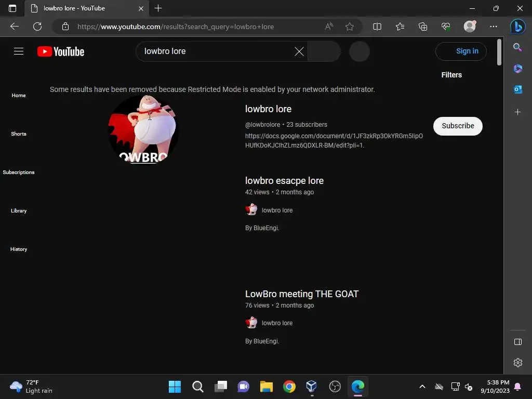Open the Windows Start menu
Image resolution: width=532 pixels, height=399 pixels.
tap(175, 387)
